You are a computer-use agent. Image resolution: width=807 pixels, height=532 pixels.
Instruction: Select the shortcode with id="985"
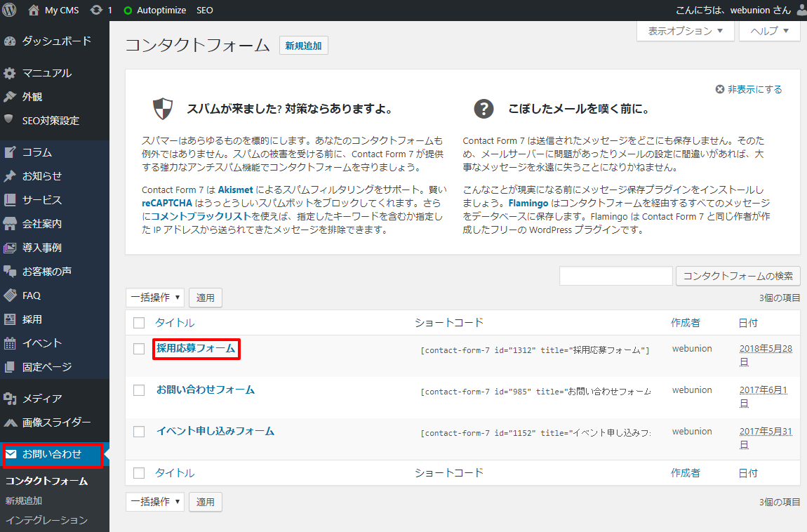coord(535,392)
